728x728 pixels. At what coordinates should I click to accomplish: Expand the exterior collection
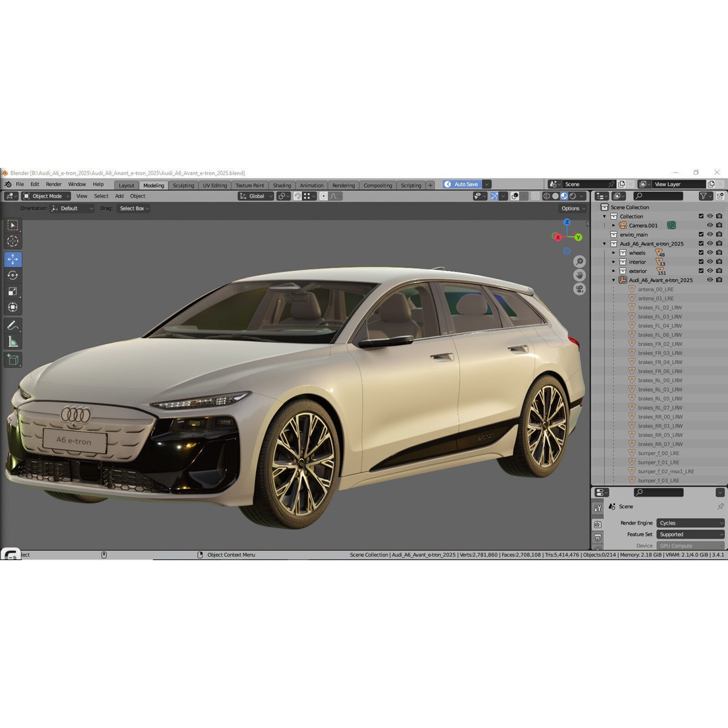(x=614, y=271)
